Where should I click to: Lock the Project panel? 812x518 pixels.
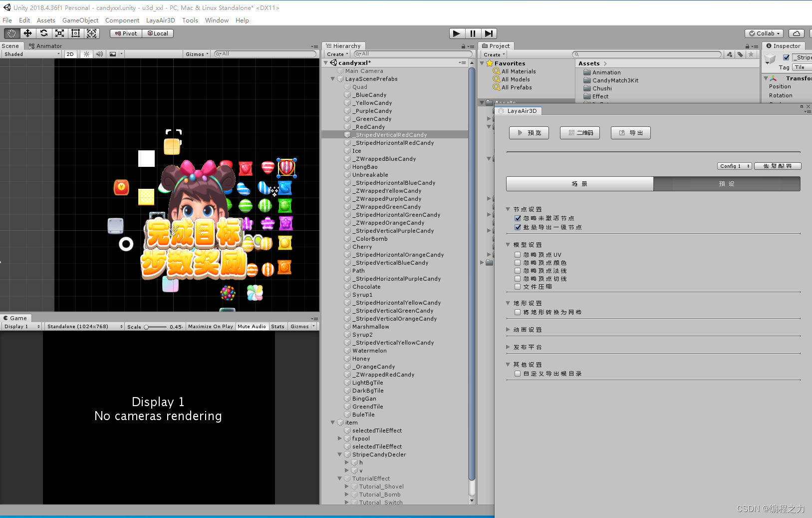[x=748, y=46]
